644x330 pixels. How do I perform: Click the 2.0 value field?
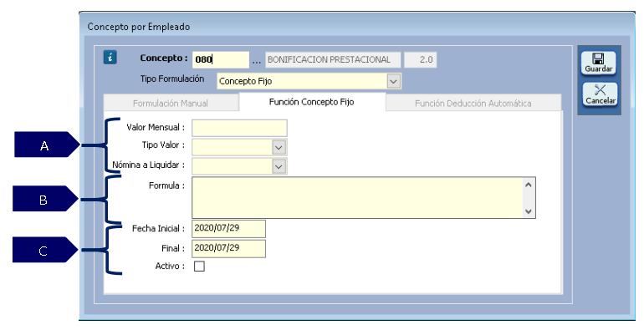[421, 60]
